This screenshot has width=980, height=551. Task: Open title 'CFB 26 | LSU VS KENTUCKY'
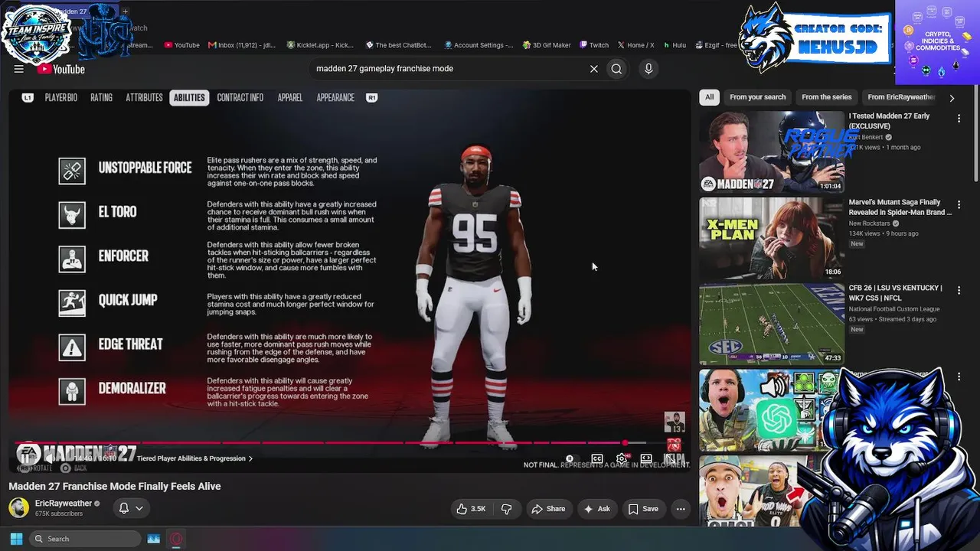point(895,293)
